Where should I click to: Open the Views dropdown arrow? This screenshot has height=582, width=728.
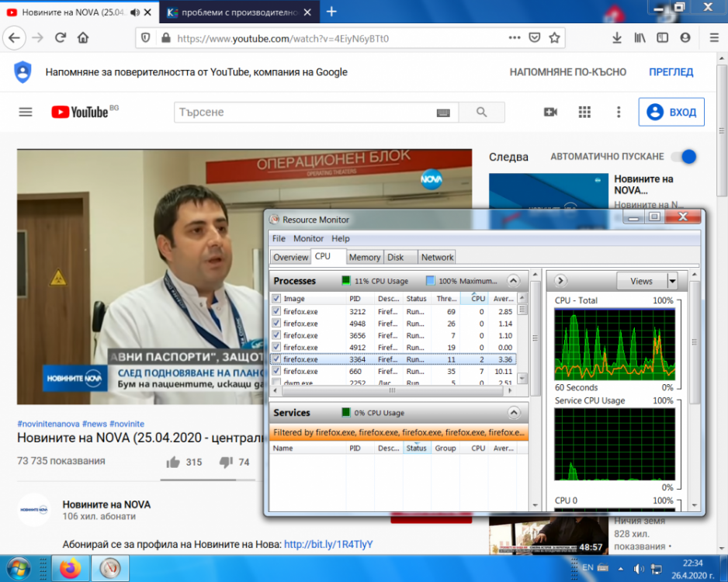coord(672,281)
